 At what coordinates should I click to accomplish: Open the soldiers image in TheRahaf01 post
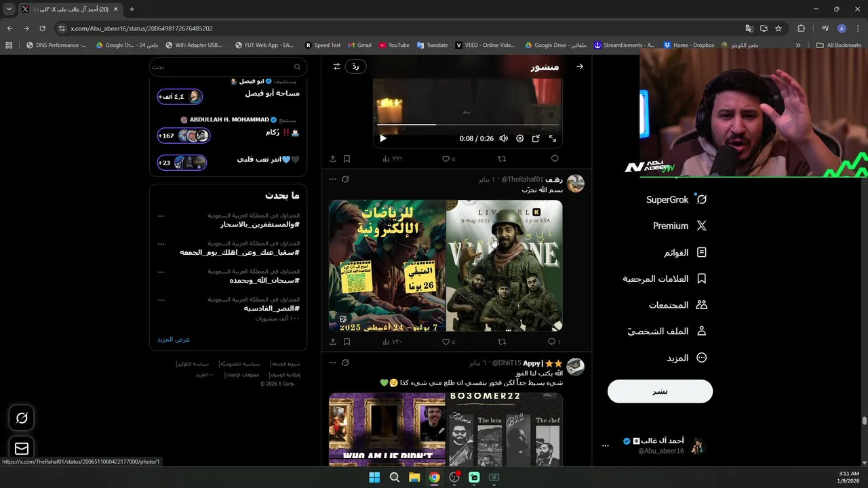(505, 265)
